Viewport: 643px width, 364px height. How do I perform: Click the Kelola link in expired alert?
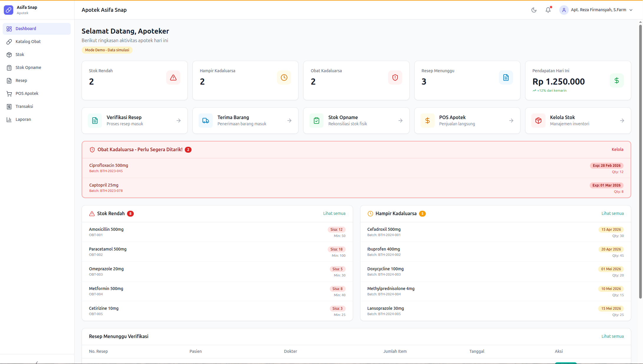pyautogui.click(x=617, y=149)
